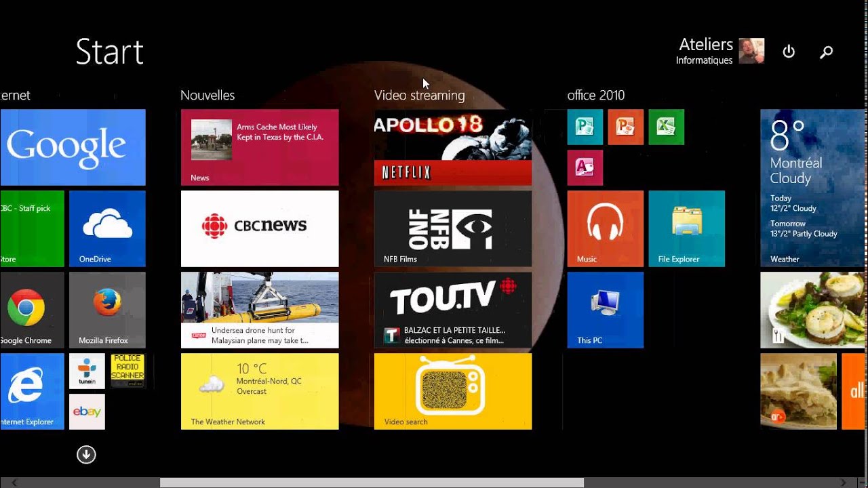Open the Music tile
868x488 pixels.
click(x=606, y=228)
